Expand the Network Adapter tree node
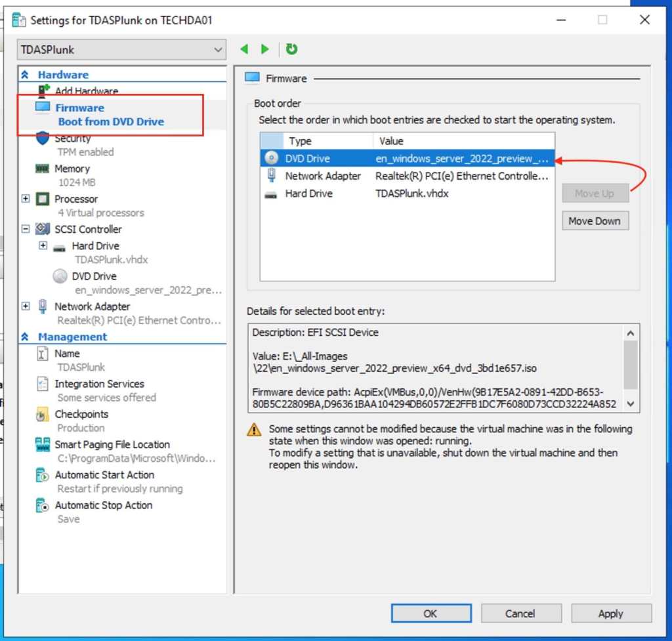The height and width of the screenshot is (641, 672). tap(26, 306)
